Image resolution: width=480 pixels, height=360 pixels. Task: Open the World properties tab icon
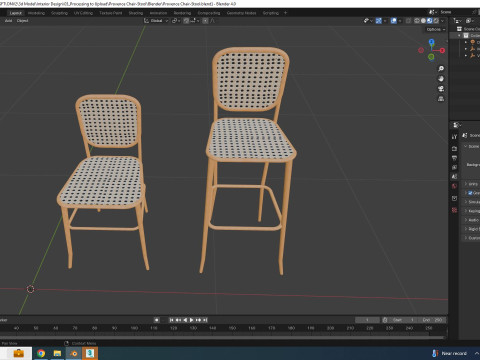[454, 186]
